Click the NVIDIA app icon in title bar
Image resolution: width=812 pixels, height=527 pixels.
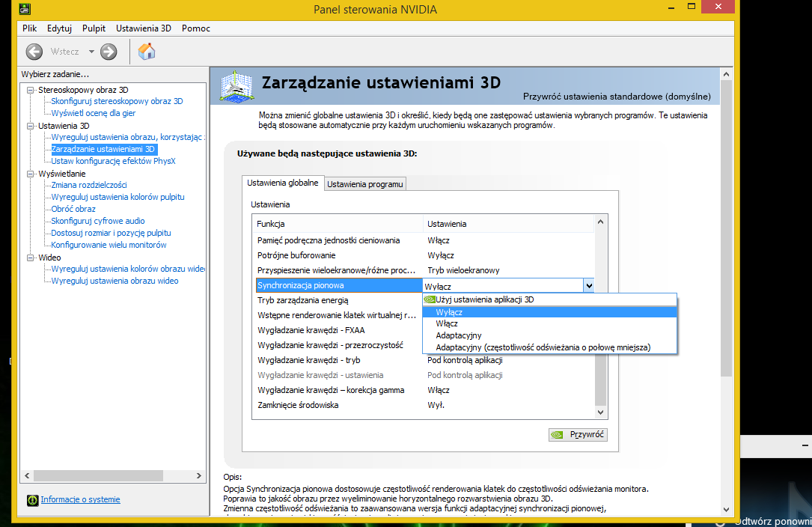point(25,9)
